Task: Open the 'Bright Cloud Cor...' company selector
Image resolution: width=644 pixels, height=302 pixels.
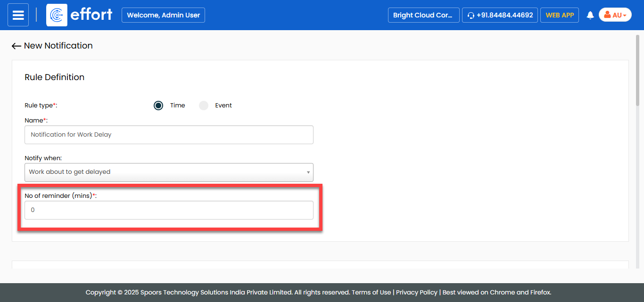Action: tap(423, 15)
